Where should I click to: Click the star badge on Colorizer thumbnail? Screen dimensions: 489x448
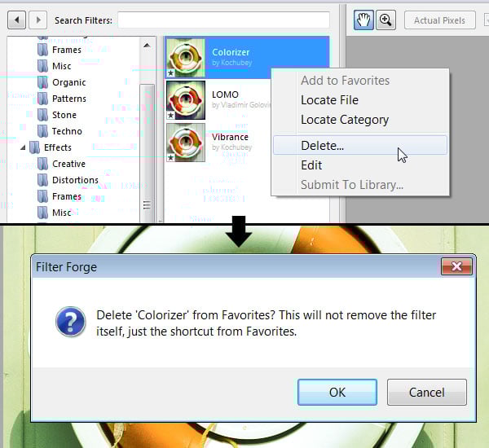(x=170, y=73)
